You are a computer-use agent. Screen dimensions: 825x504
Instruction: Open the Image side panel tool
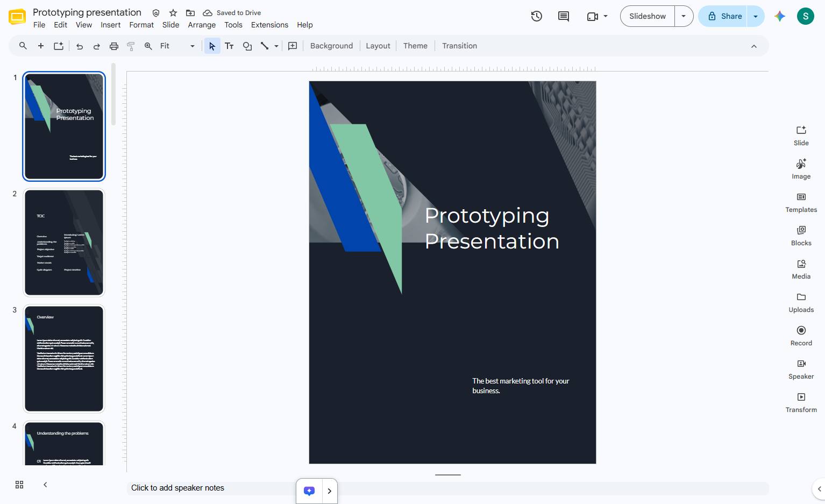pos(801,169)
